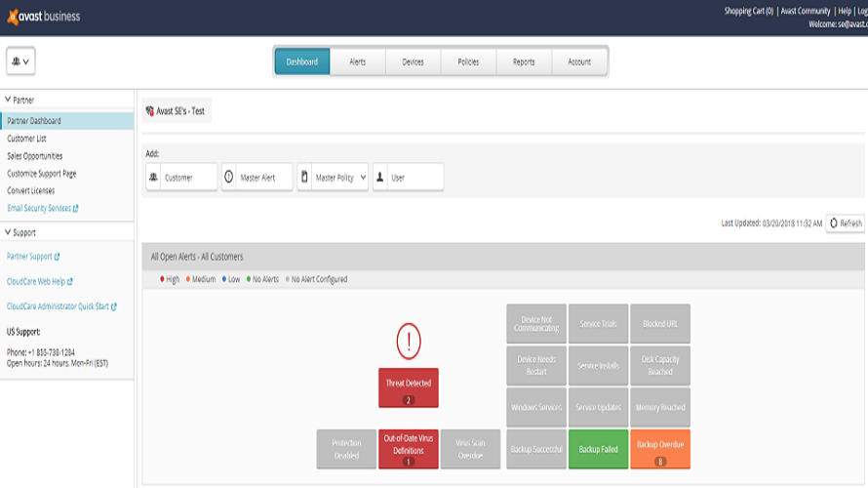Open Customize Support Page
This screenshot has height=488, width=868.
point(42,174)
